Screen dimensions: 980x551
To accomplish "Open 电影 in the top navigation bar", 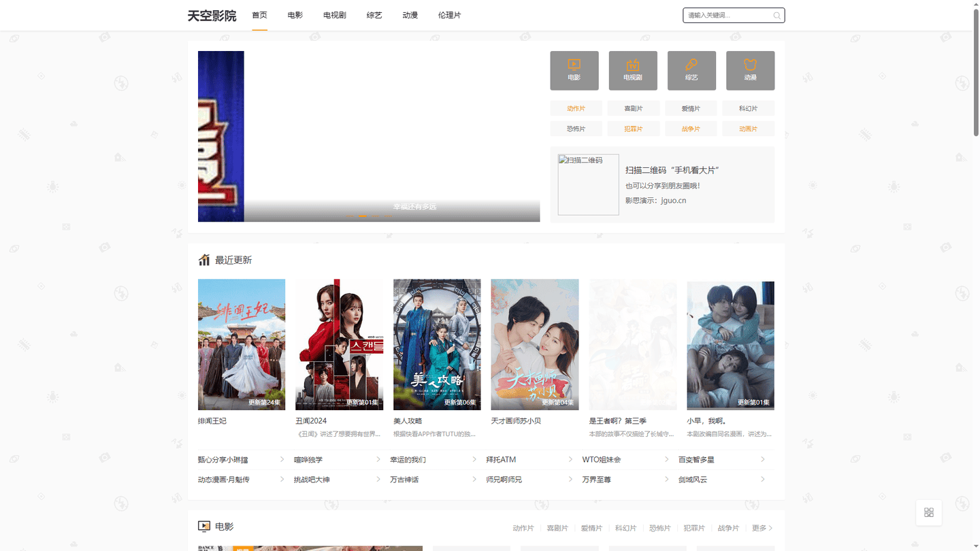I will pyautogui.click(x=295, y=15).
